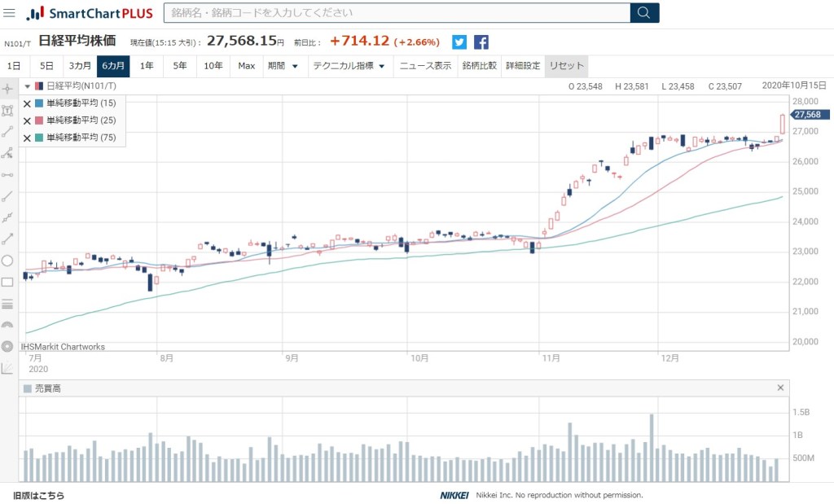Open the テクニカル指標 dropdown
Viewport: 834px width, 504px height.
click(x=349, y=66)
